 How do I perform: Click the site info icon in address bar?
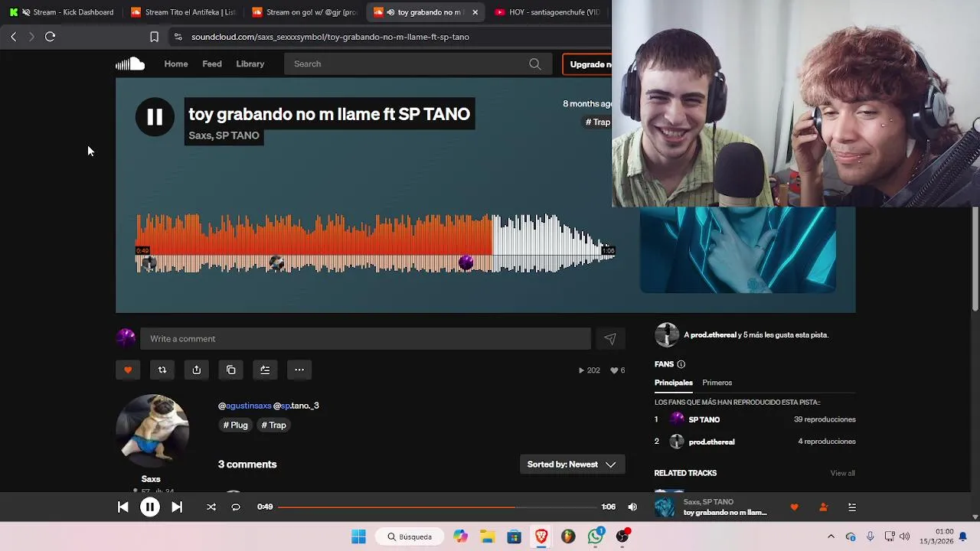pyautogui.click(x=178, y=36)
